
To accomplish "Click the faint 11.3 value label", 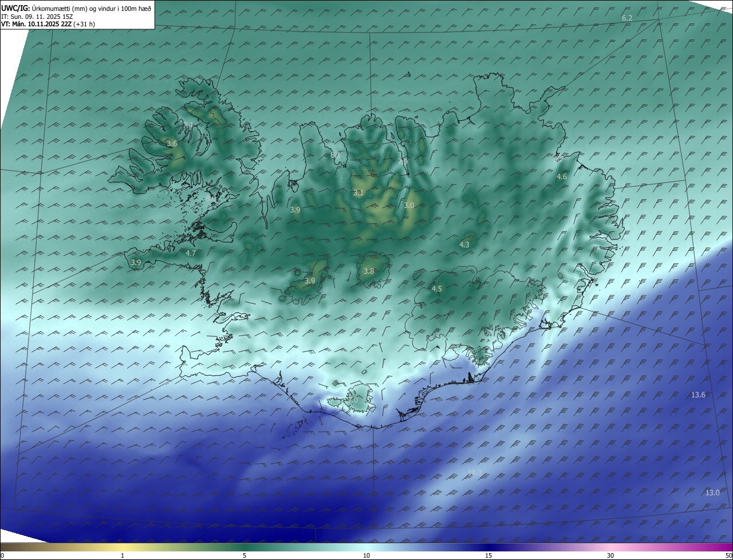I will point(475,472).
